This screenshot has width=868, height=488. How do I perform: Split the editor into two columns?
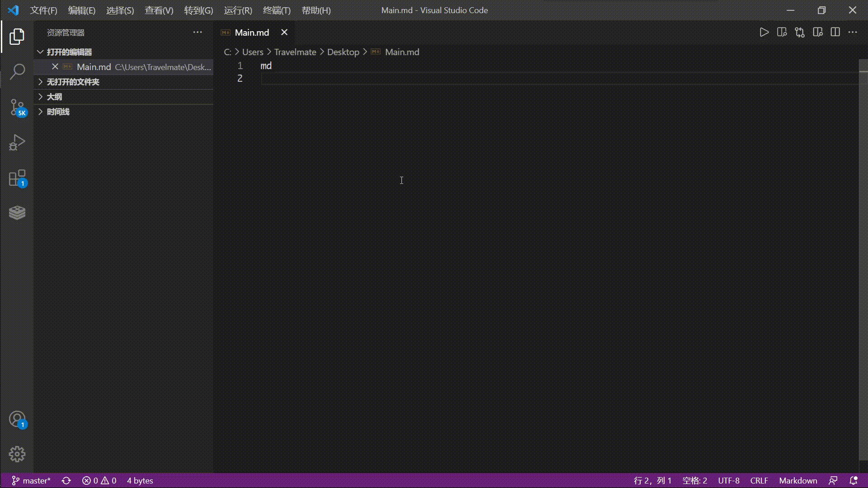[835, 32]
